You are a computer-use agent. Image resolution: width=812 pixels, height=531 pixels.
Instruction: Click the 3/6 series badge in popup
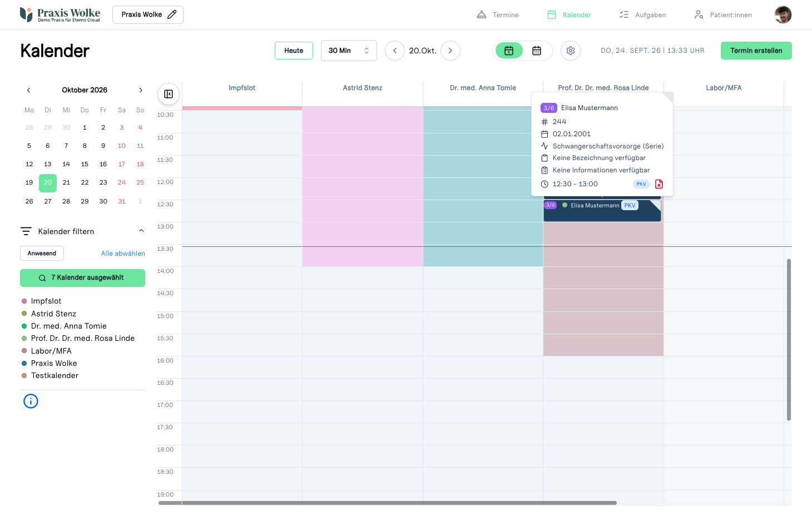pyautogui.click(x=549, y=108)
